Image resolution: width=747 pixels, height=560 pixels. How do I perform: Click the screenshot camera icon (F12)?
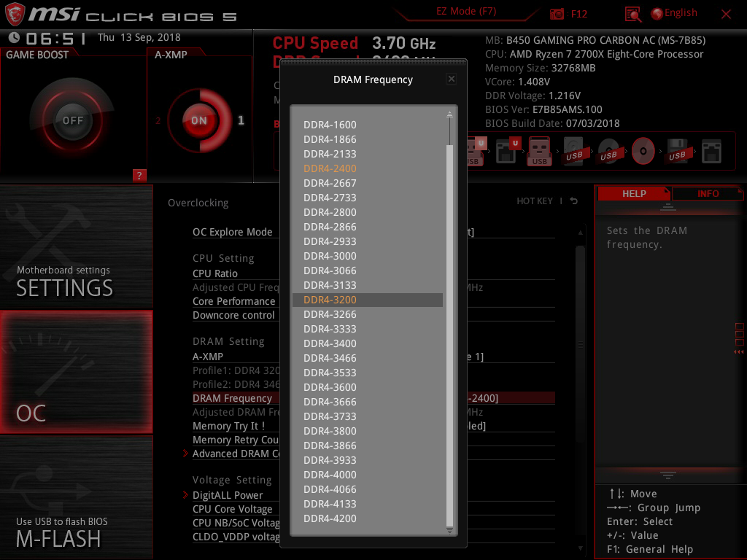pyautogui.click(x=557, y=14)
